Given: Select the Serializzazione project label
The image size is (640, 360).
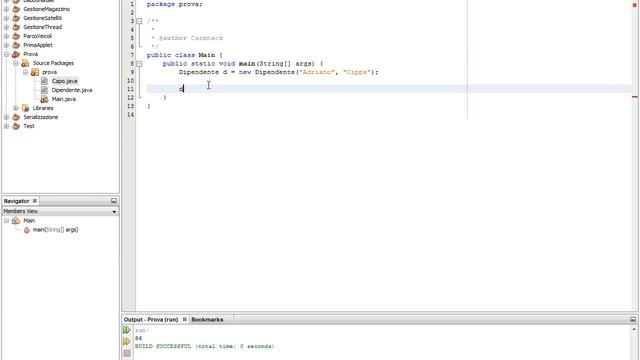Looking at the screenshot, I should tap(41, 117).
